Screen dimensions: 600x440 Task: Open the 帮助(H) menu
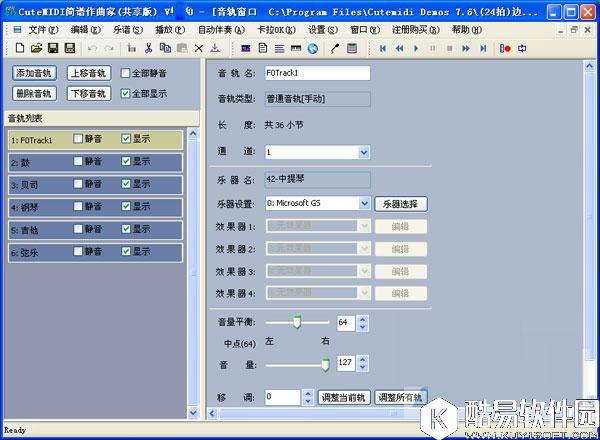coord(467,30)
